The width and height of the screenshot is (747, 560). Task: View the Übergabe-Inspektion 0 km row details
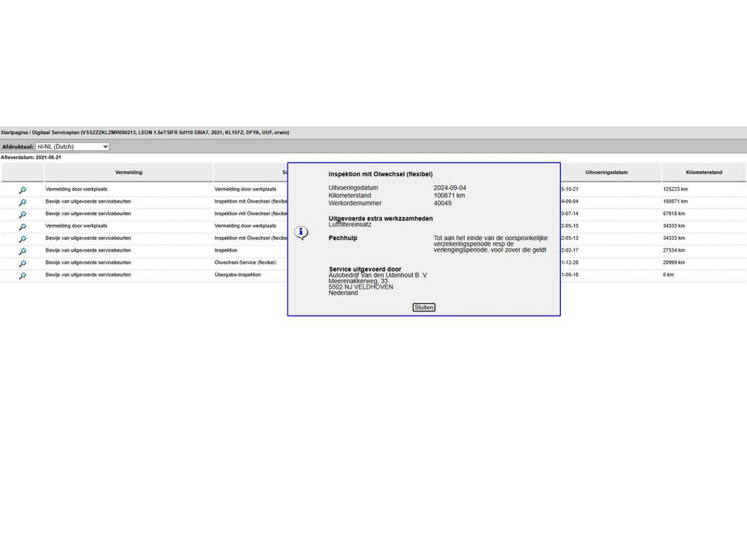(x=22, y=276)
